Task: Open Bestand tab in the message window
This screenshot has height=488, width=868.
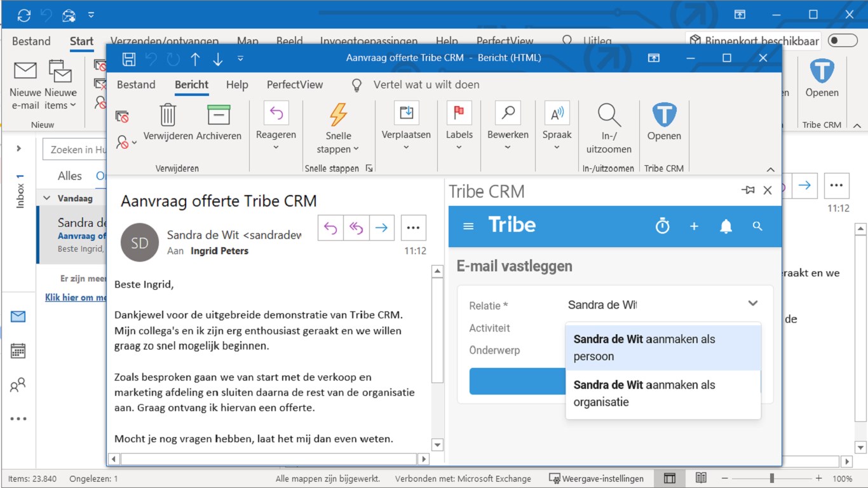Action: tap(136, 85)
